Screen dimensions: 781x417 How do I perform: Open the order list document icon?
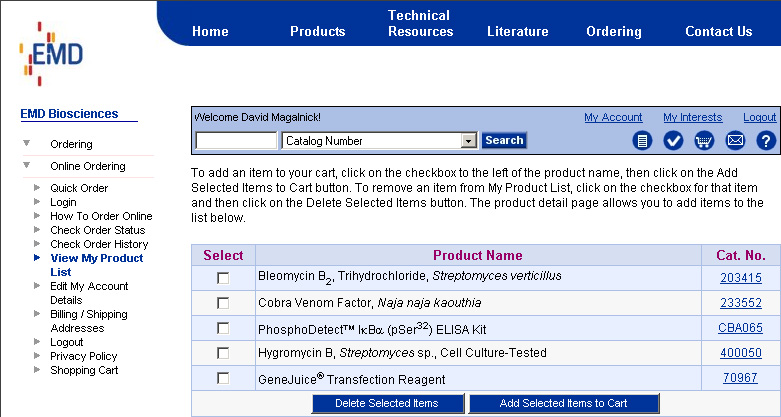(642, 141)
